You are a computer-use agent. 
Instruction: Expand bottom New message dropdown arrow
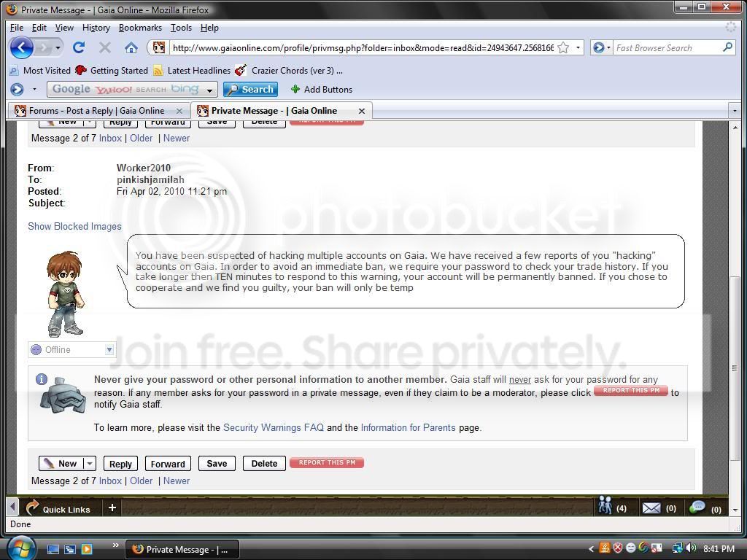pos(90,463)
